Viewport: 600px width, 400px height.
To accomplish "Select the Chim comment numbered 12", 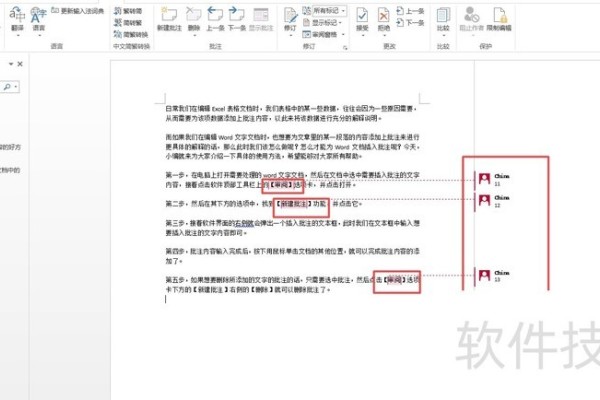I will pos(495,201).
